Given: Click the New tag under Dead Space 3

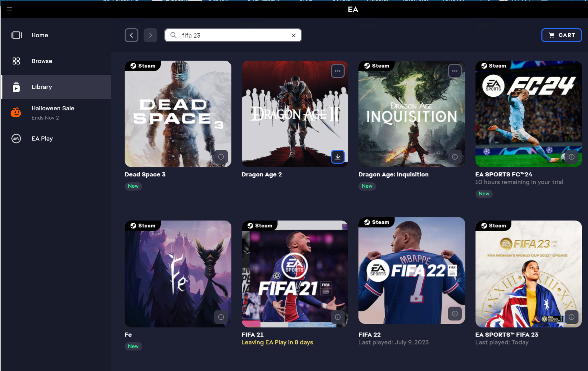Looking at the screenshot, I should point(133,186).
